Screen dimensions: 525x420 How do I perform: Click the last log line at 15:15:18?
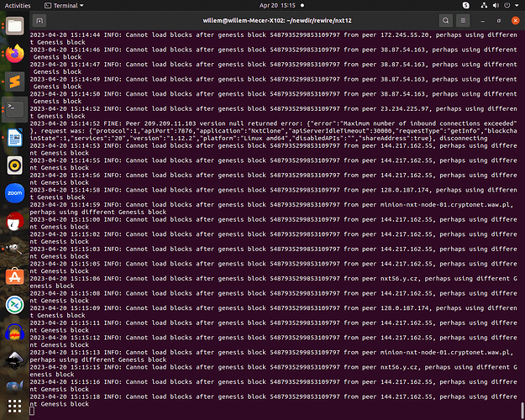point(273,400)
